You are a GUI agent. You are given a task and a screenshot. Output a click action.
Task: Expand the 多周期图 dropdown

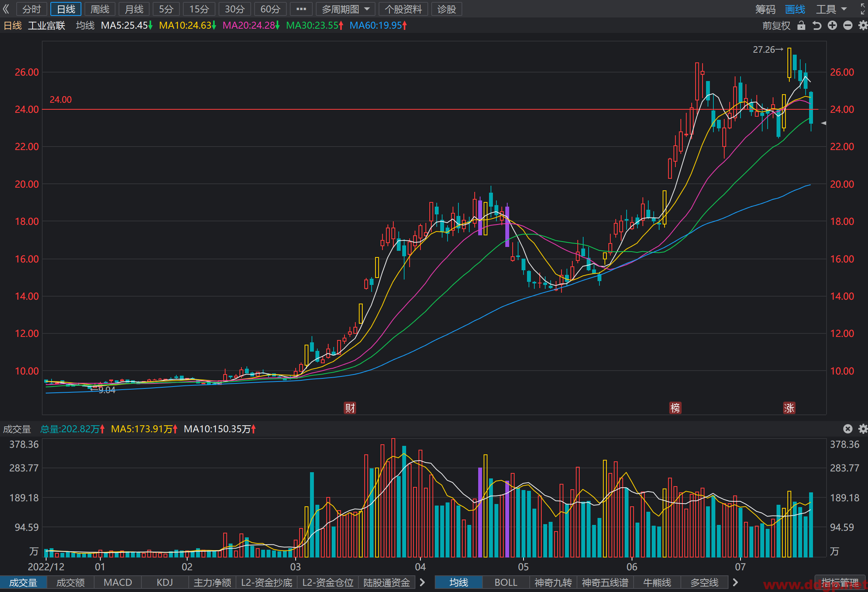coord(346,9)
